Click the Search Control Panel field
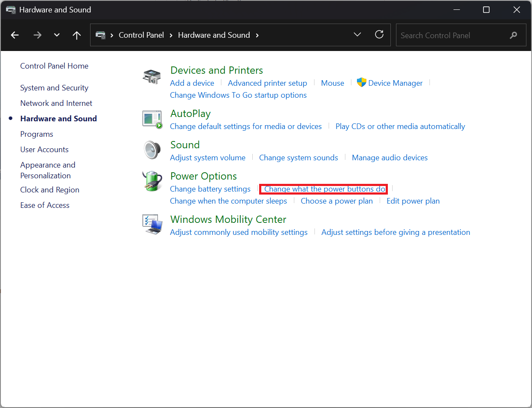The width and height of the screenshot is (532, 408). [461, 35]
